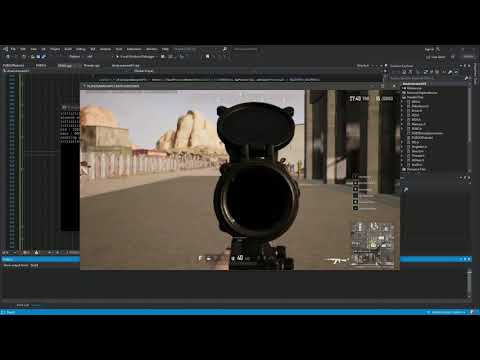Viewport: 480px width, 360px height.
Task: Open the Window menu
Action: point(152,49)
